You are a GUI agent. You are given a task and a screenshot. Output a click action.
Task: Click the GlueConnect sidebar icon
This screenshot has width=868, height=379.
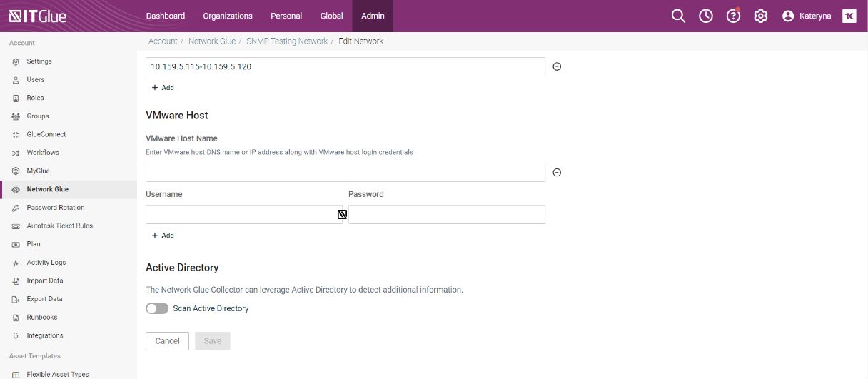click(16, 134)
